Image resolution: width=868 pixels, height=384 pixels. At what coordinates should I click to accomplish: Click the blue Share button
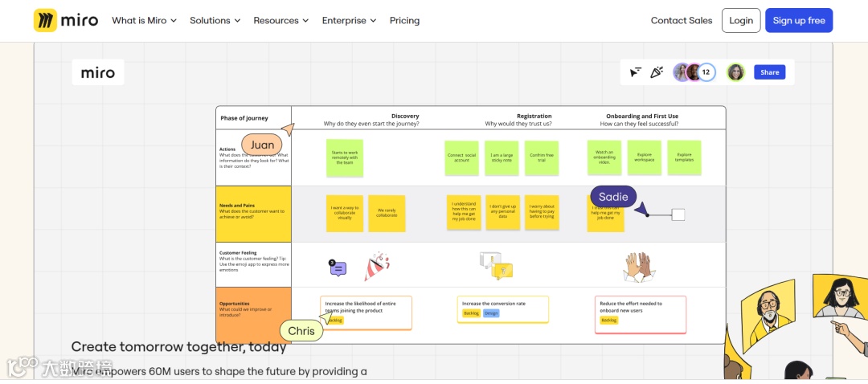click(769, 72)
